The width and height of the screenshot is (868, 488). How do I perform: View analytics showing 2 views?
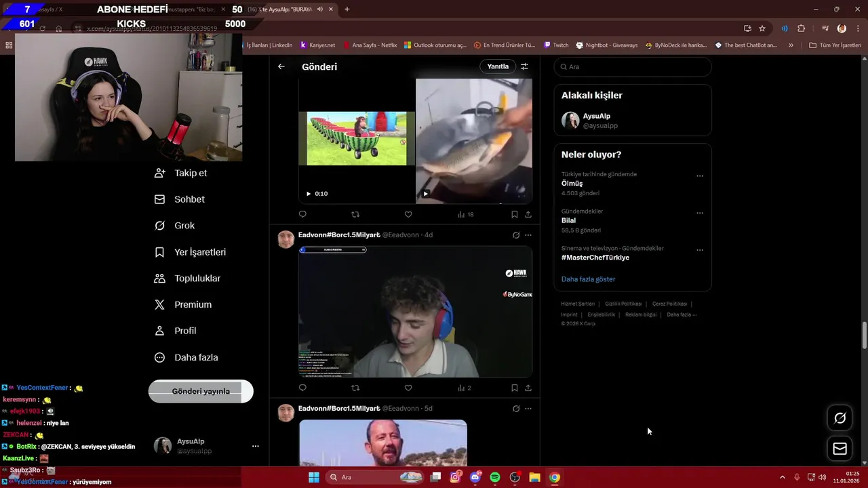coord(465,388)
